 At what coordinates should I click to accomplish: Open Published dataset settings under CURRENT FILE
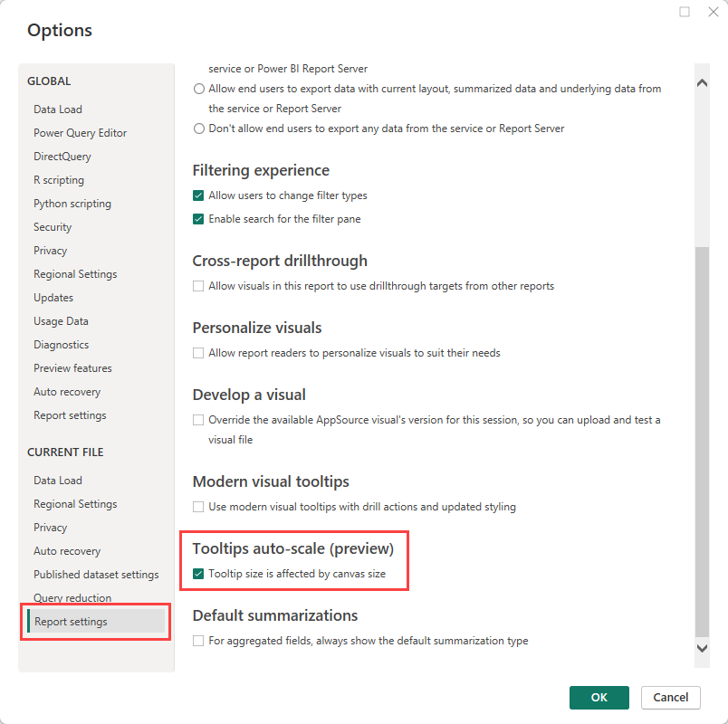96,574
